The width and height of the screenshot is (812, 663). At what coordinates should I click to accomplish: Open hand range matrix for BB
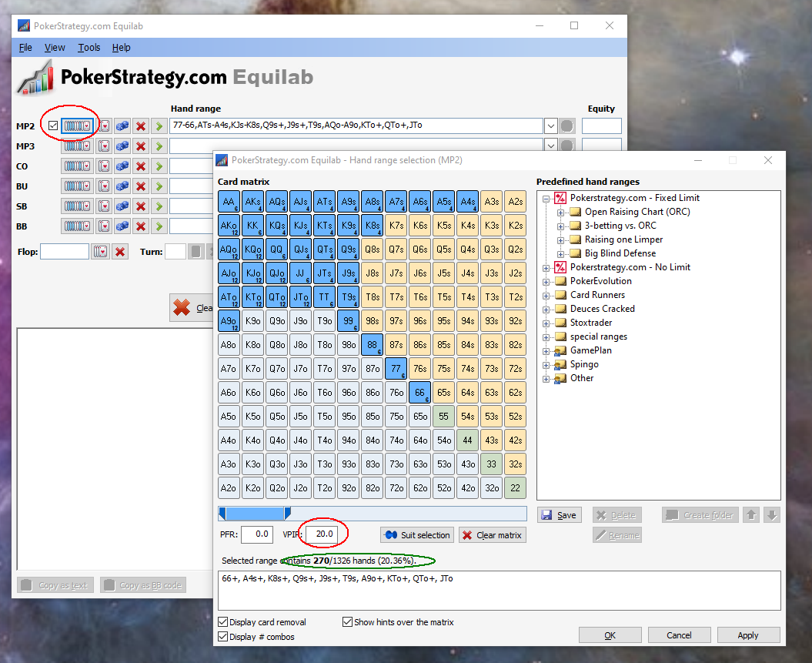pyautogui.click(x=78, y=226)
